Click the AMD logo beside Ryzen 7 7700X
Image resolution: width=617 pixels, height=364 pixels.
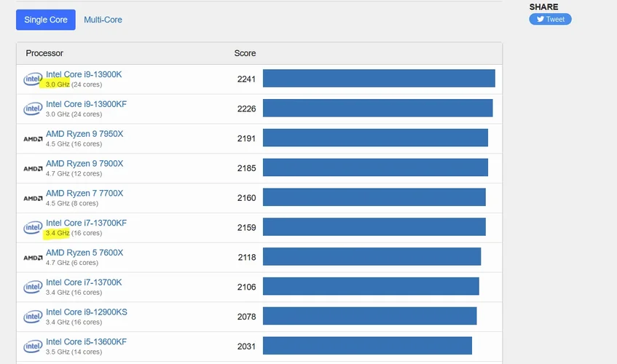(x=33, y=198)
